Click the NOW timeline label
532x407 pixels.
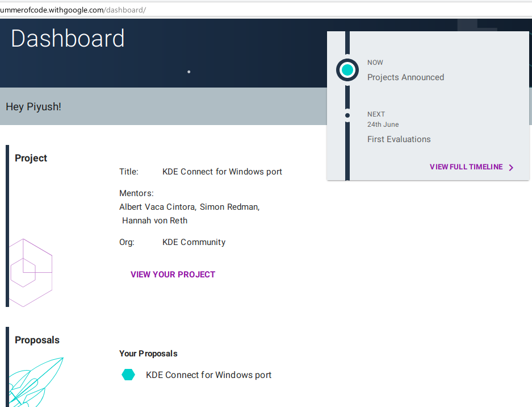tap(375, 63)
